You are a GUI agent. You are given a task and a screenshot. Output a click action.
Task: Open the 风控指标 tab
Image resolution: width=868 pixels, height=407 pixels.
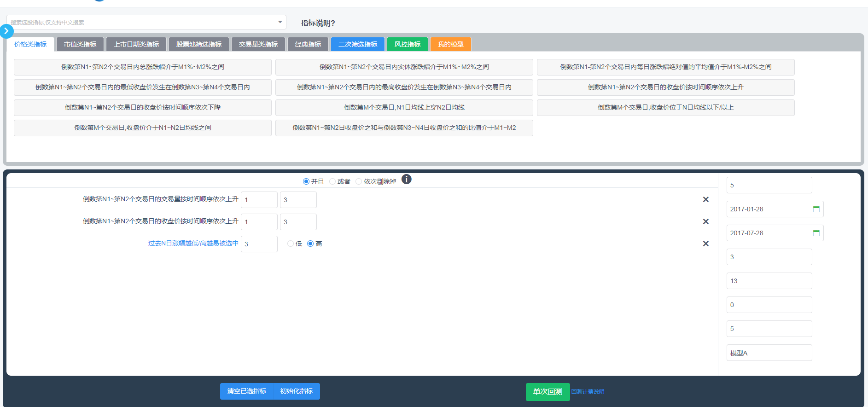[408, 44]
